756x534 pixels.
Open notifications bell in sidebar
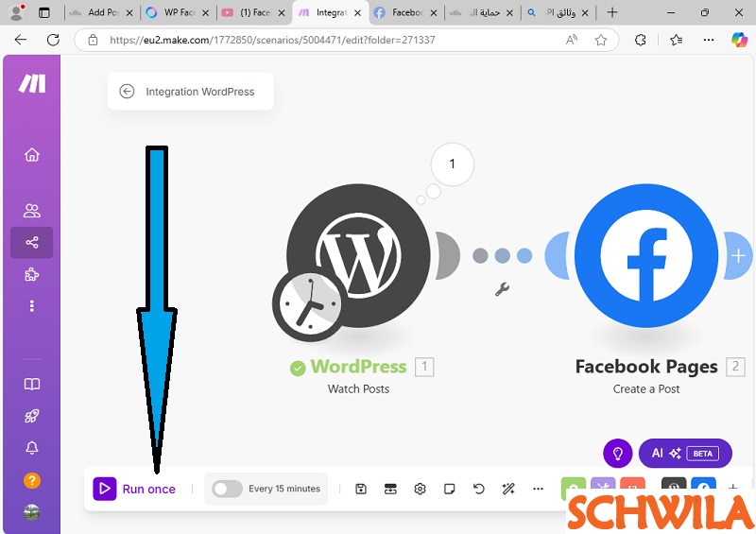coord(32,448)
